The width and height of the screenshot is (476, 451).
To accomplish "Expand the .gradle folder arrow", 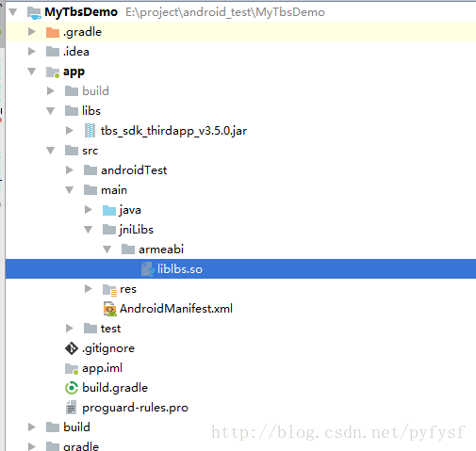I will pos(31,32).
